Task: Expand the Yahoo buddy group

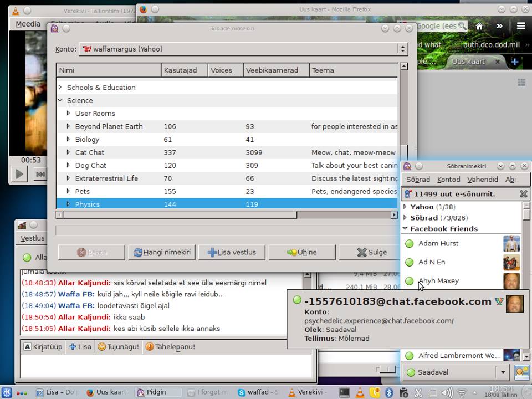Action: 405,207
